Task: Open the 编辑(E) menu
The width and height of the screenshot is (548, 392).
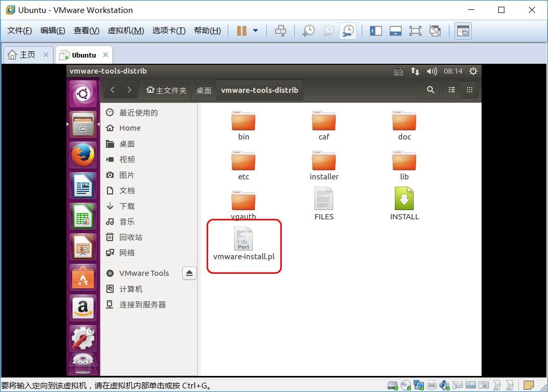Action: [53, 31]
